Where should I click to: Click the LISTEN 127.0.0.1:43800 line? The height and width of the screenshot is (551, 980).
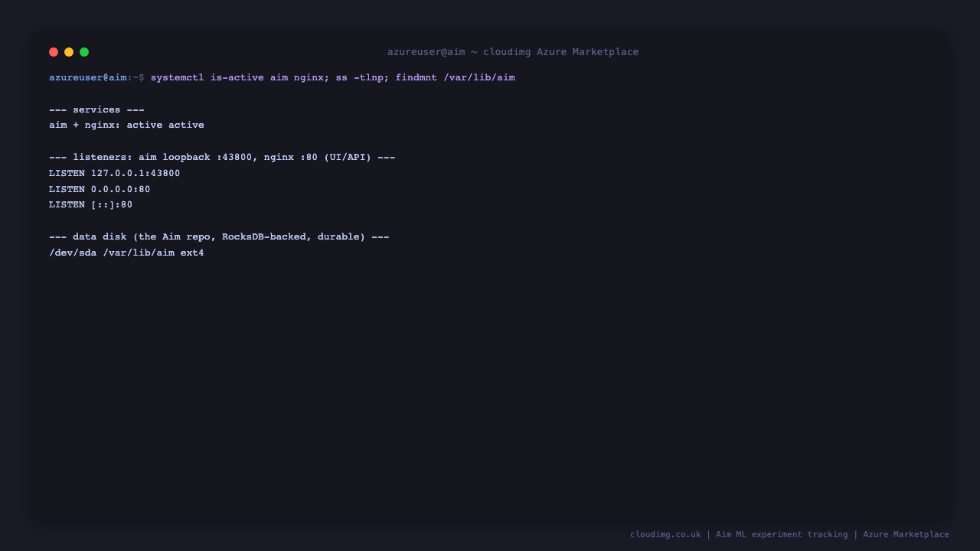[115, 173]
